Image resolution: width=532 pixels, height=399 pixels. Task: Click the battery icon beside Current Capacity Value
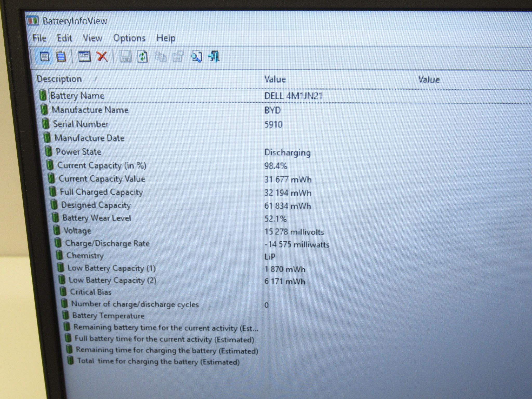click(x=51, y=178)
